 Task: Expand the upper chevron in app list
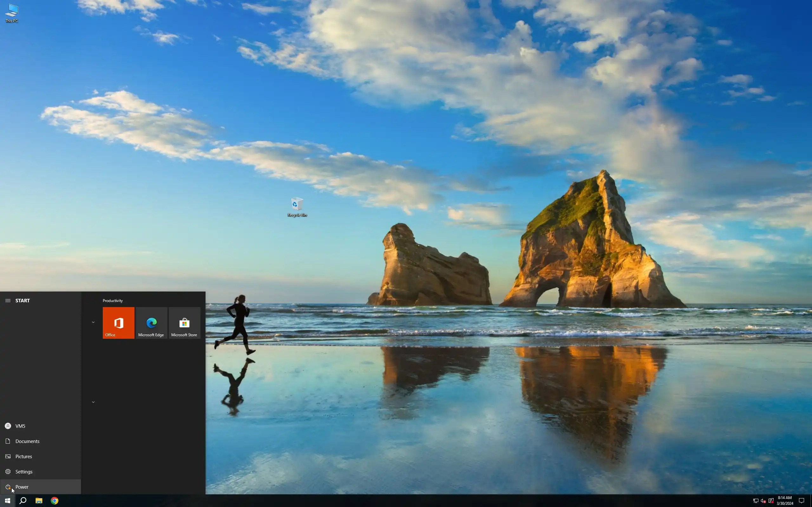[x=93, y=322]
